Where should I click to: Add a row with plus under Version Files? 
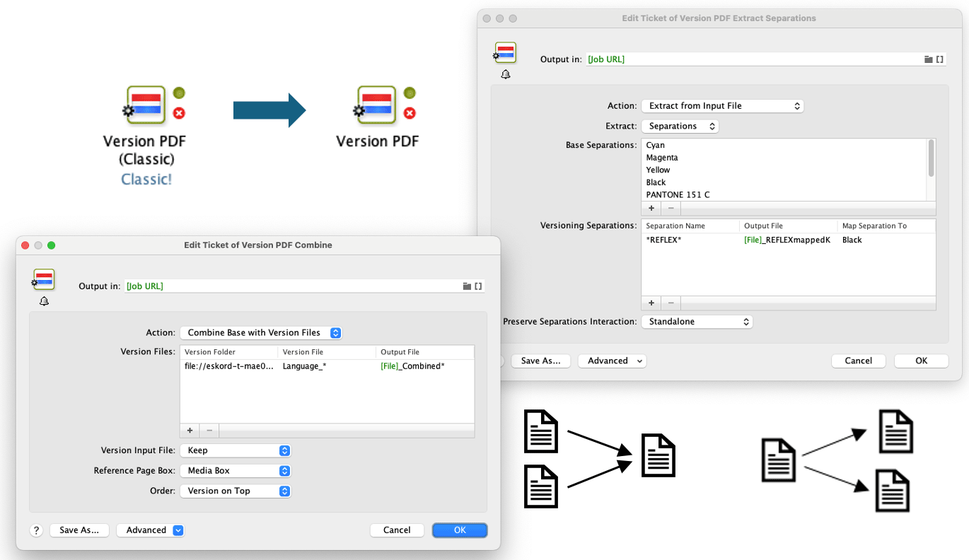(x=190, y=430)
